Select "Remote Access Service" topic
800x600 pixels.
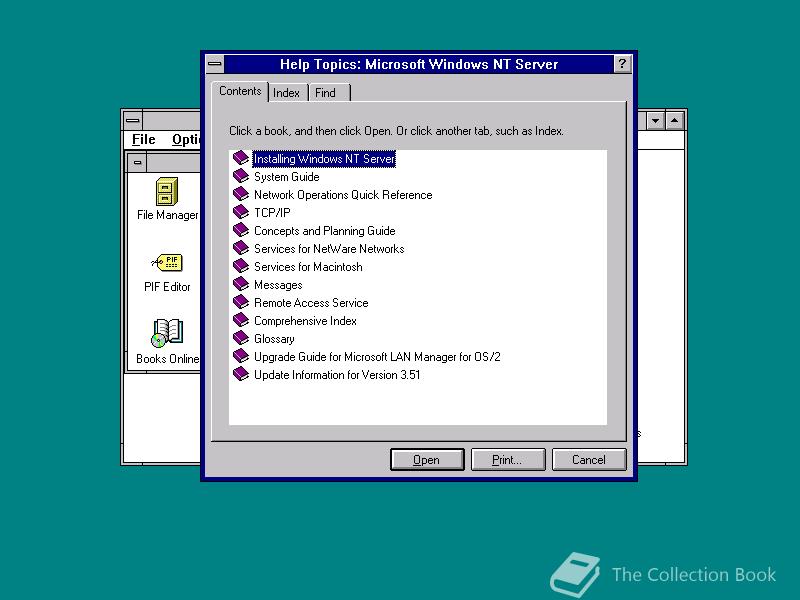click(311, 303)
